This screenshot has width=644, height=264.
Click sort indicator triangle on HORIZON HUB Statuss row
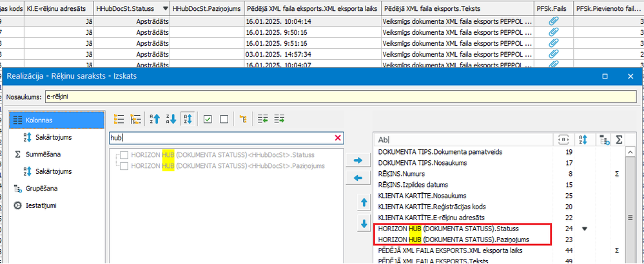pyautogui.click(x=585, y=229)
